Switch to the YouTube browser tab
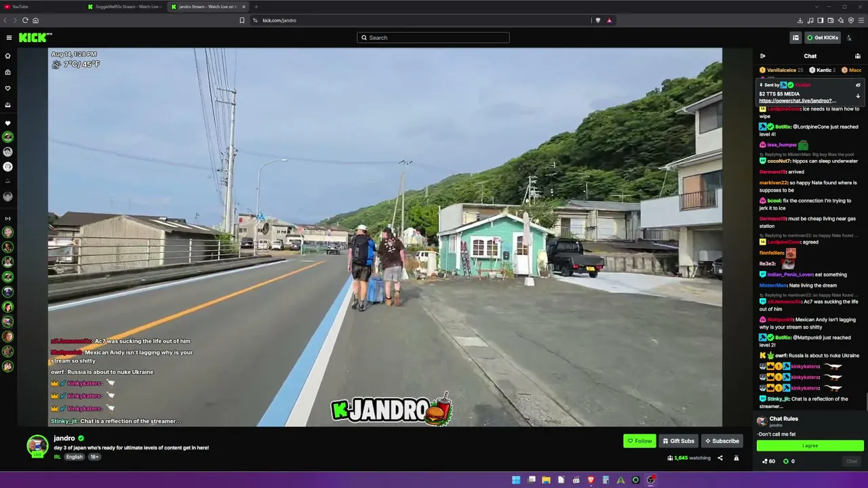The image size is (868, 488). click(42, 7)
